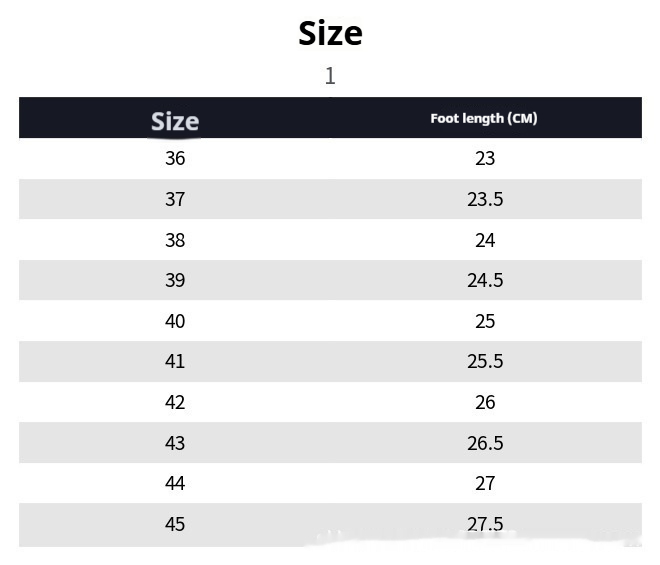Click the 23.5 foot length value
The width and height of the screenshot is (660, 565).
click(485, 199)
